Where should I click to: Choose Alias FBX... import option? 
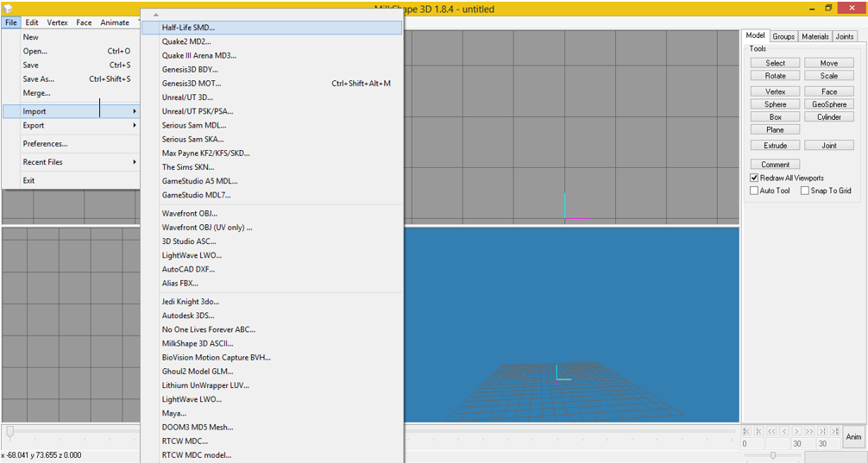click(x=272, y=283)
